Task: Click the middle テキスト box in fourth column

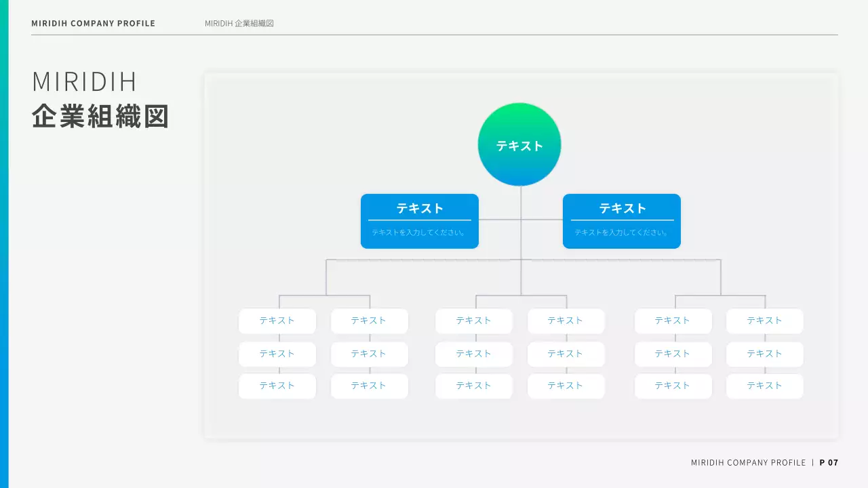Action: [566, 353]
